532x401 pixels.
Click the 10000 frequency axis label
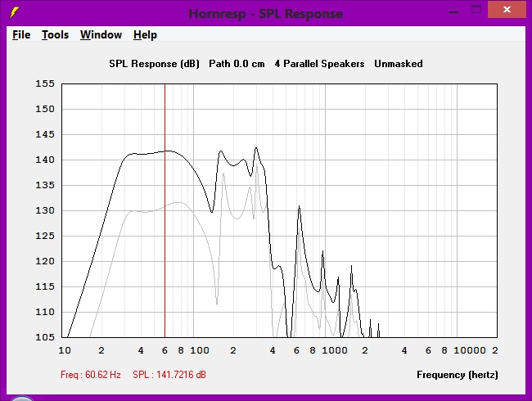(470, 350)
